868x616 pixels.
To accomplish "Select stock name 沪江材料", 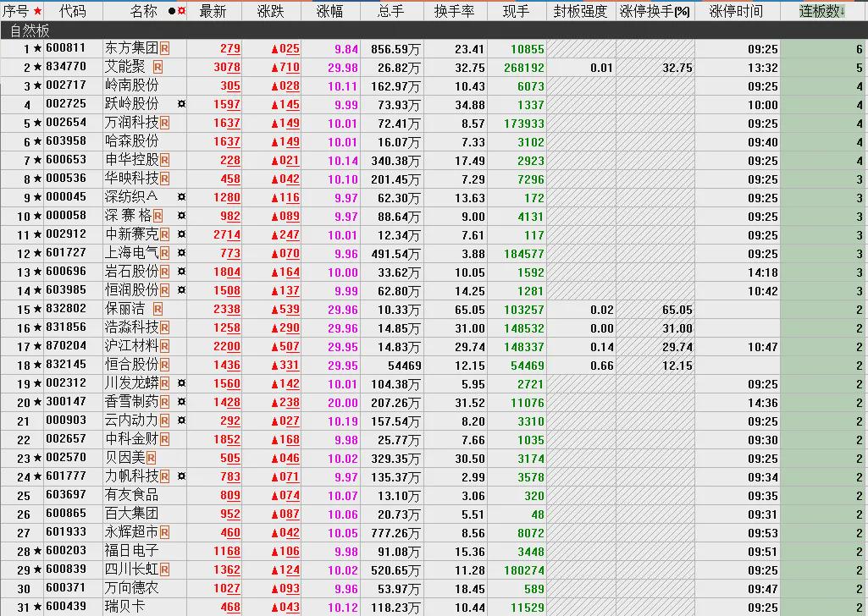I will [132, 346].
